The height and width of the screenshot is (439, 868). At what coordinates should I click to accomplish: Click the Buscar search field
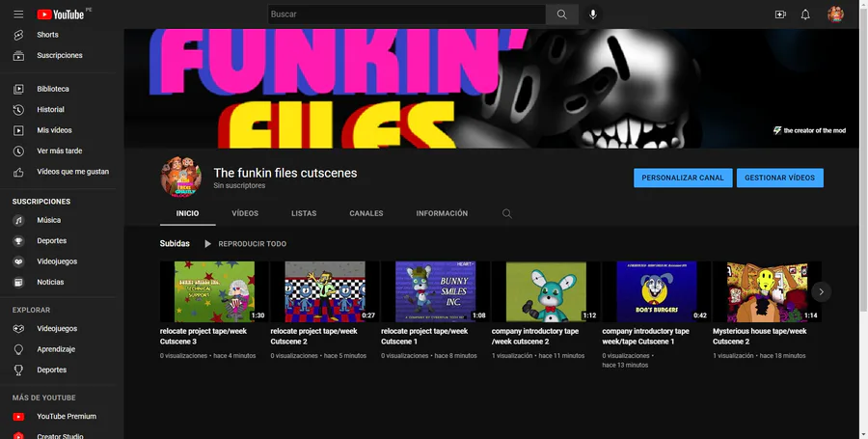pyautogui.click(x=407, y=14)
